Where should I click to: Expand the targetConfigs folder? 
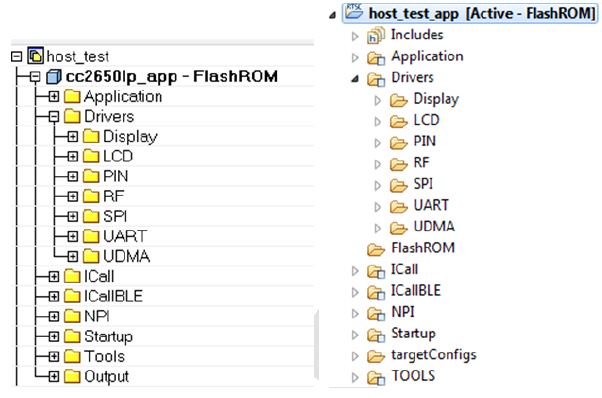[x=355, y=356]
